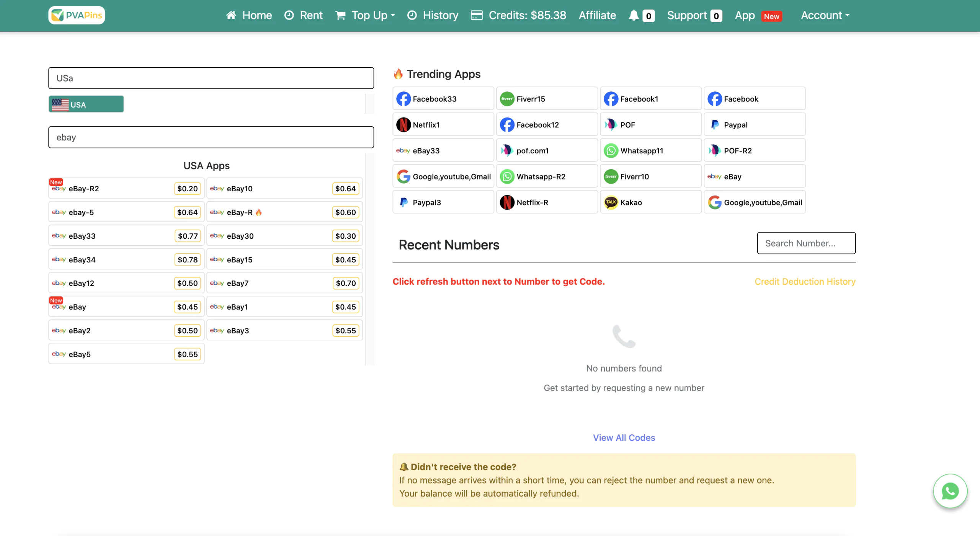Go to Home in navigation bar
This screenshot has width=980, height=536.
(249, 15)
